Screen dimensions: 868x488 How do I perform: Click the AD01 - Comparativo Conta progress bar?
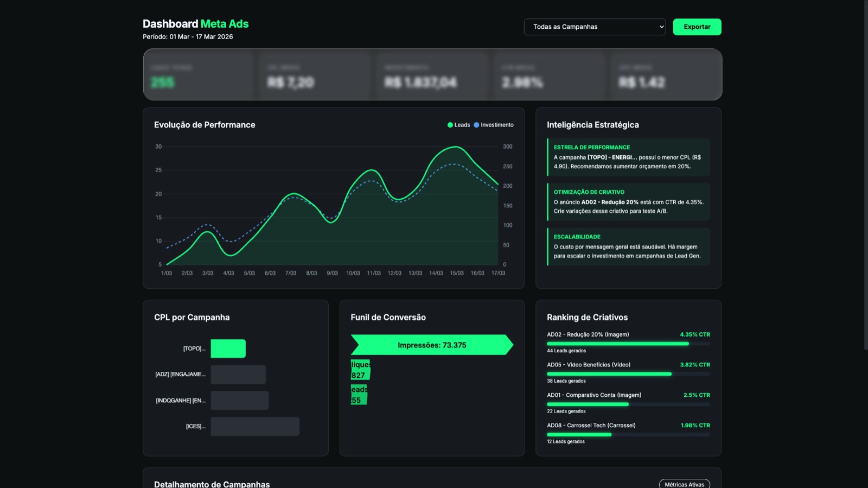pos(628,404)
